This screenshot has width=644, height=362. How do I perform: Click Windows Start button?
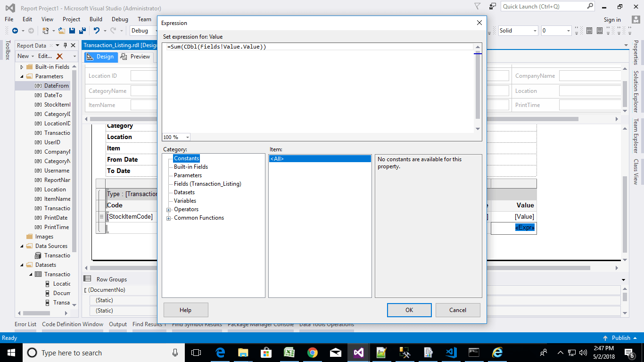tap(11, 353)
